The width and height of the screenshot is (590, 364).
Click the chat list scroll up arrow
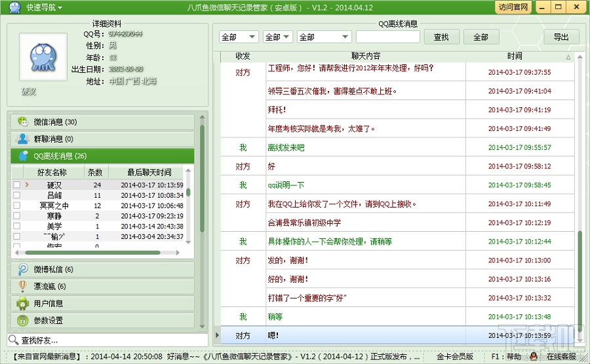[580, 57]
